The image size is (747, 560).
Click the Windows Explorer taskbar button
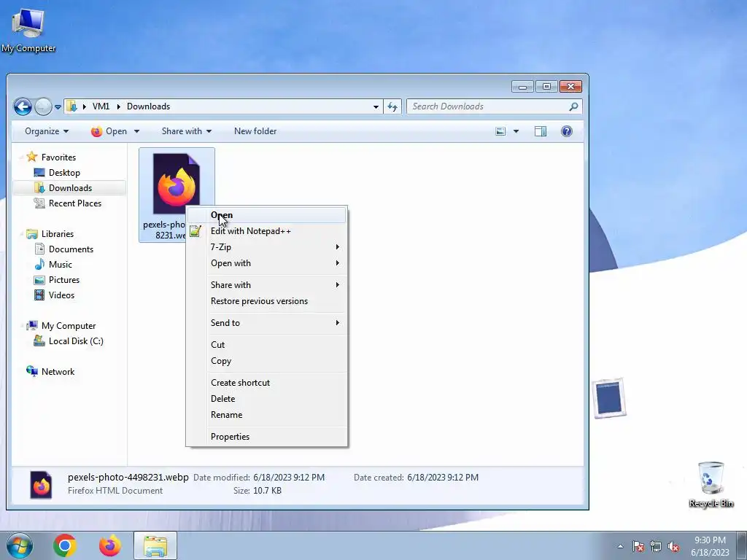click(x=155, y=545)
